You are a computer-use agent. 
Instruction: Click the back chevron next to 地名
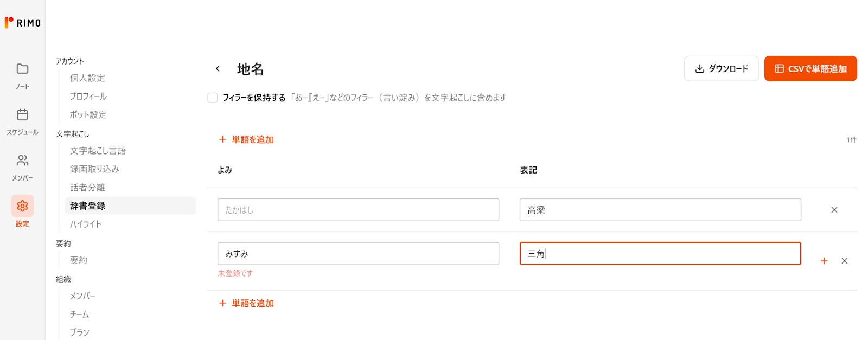[x=218, y=68]
